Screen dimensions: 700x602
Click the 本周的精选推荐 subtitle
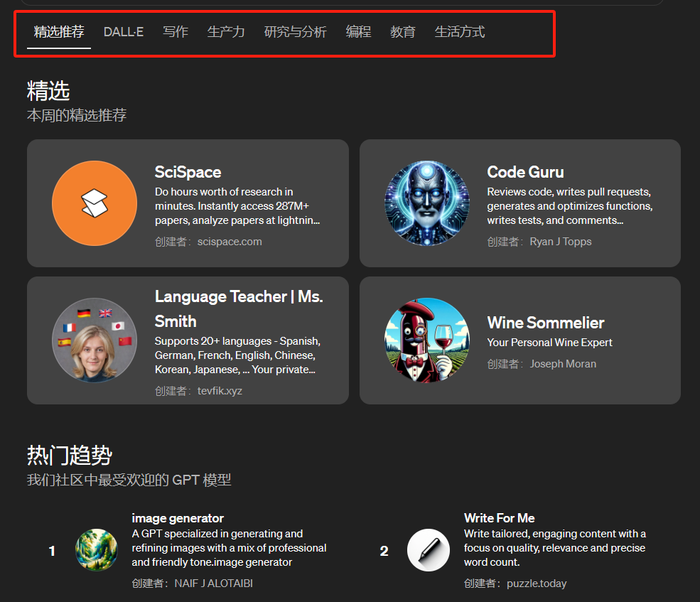click(77, 115)
